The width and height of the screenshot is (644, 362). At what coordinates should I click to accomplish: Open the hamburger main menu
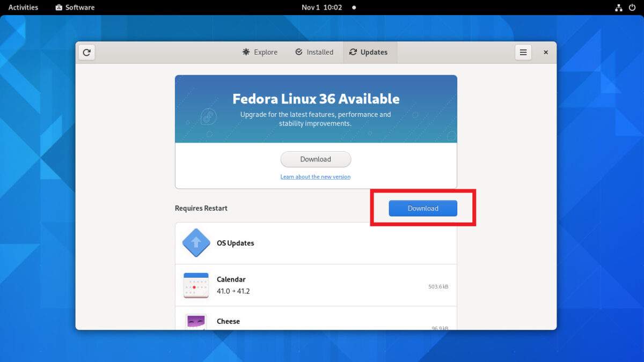pyautogui.click(x=523, y=53)
